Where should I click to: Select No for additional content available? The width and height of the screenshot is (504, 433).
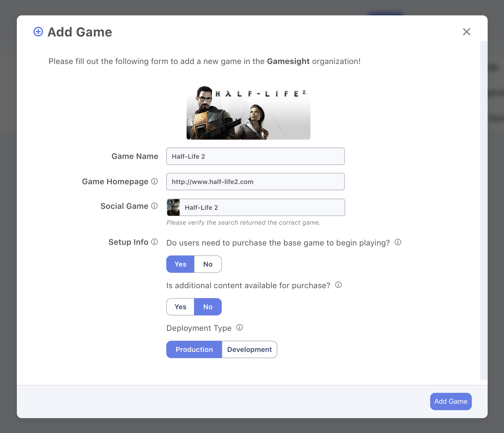point(208,307)
